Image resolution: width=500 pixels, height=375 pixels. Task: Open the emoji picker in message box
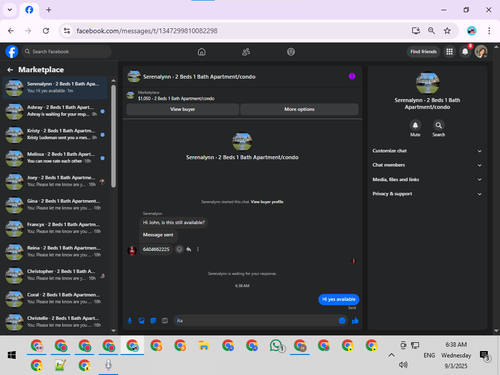coord(342,321)
